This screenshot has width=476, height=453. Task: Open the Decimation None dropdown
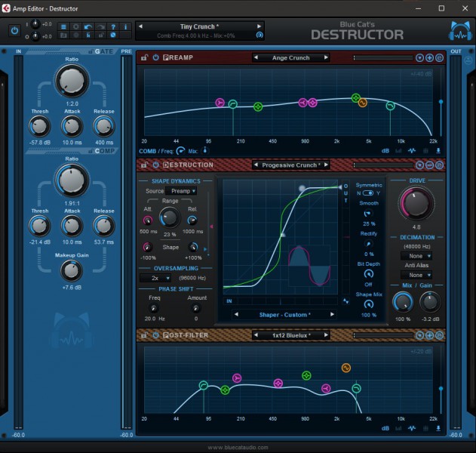(416, 256)
